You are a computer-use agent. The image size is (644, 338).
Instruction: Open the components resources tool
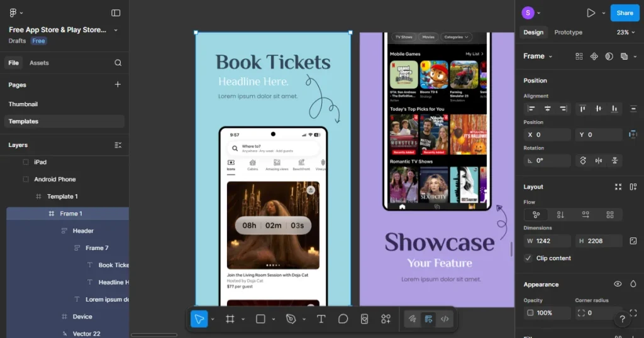[x=386, y=319]
